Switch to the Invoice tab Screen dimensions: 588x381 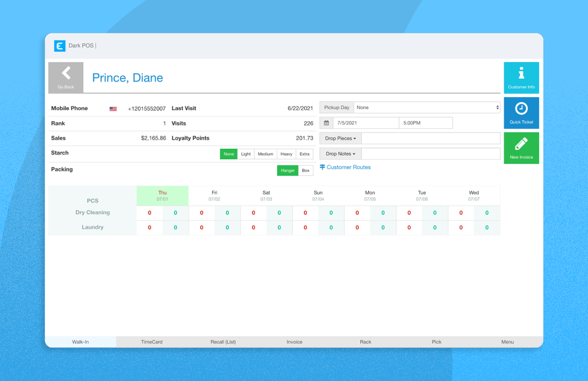coord(294,342)
